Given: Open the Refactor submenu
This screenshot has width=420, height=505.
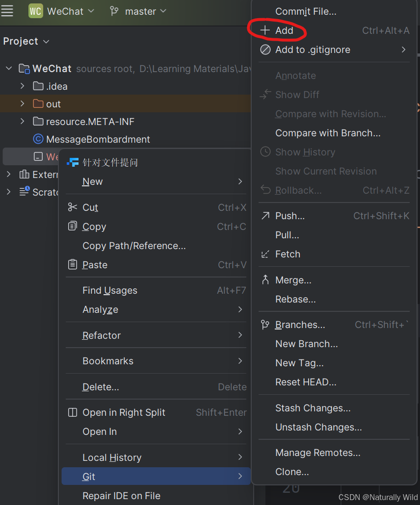Looking at the screenshot, I should coord(156,335).
